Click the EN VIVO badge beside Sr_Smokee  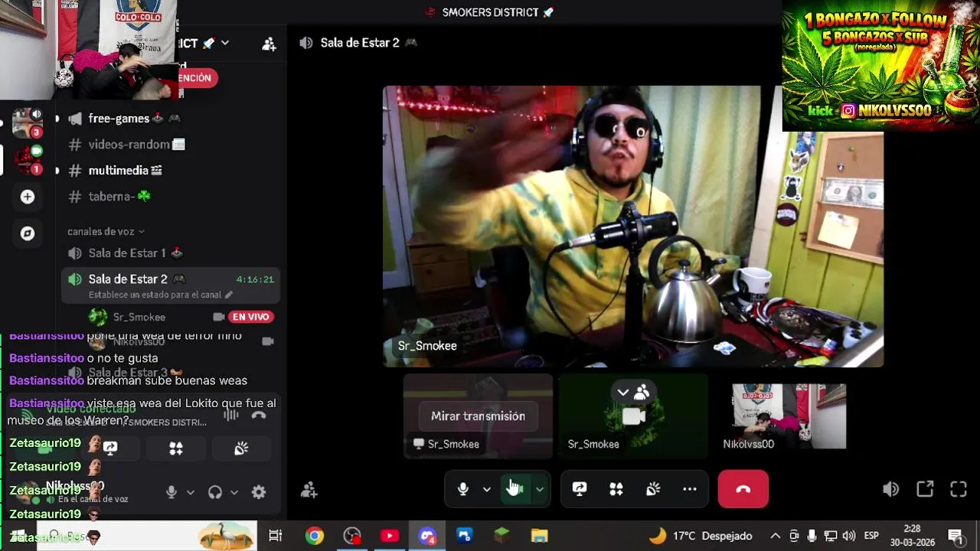[x=250, y=317]
